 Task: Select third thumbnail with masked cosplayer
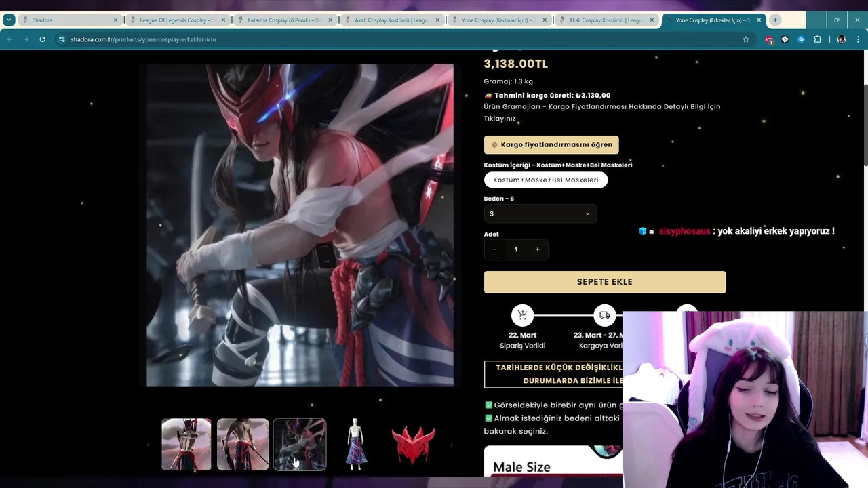tap(300, 444)
